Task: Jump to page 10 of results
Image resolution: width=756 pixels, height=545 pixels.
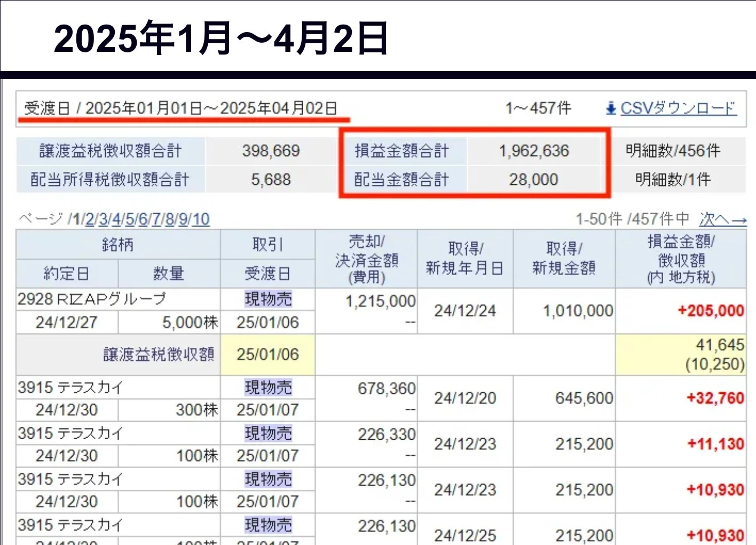Action: point(202,219)
